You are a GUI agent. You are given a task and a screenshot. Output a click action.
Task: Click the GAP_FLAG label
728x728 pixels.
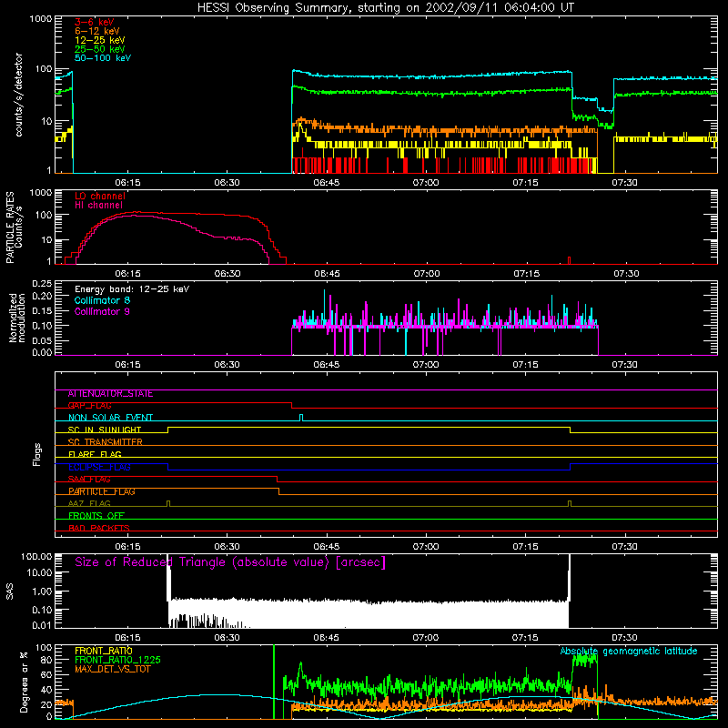pos(89,406)
